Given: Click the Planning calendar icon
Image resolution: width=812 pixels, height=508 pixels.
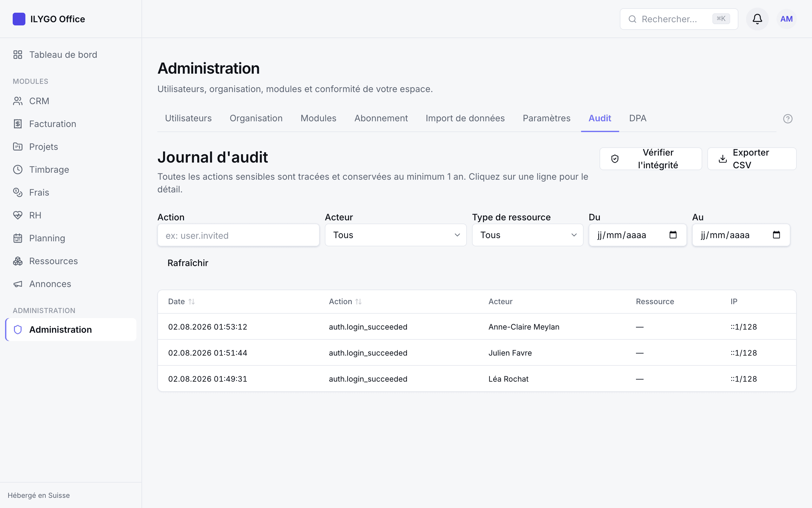Looking at the screenshot, I should [18, 238].
